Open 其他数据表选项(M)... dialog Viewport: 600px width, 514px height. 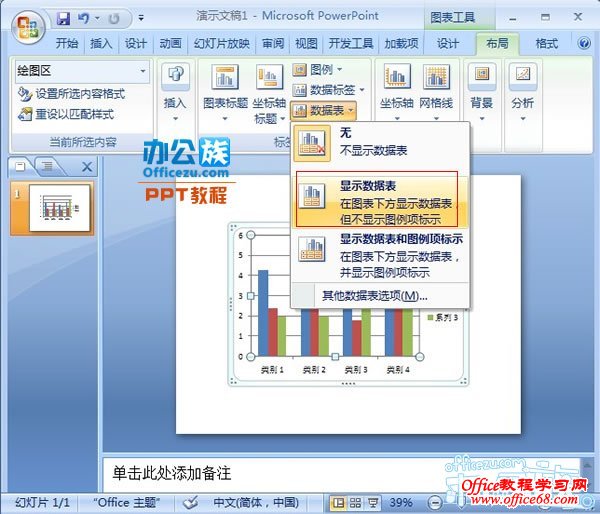pos(375,295)
